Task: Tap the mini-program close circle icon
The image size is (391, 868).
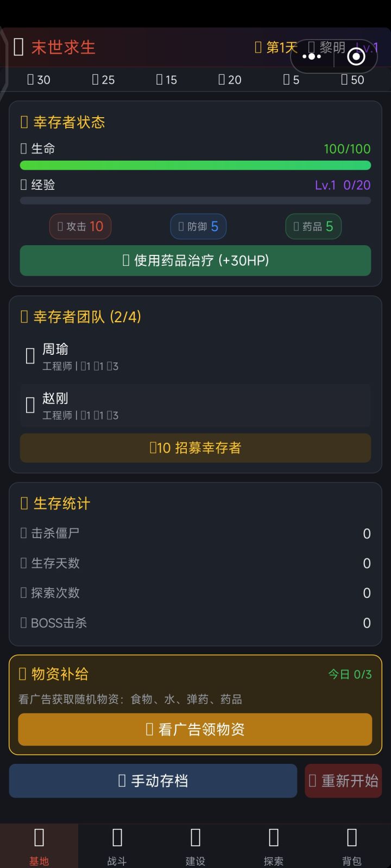Action: tap(356, 56)
